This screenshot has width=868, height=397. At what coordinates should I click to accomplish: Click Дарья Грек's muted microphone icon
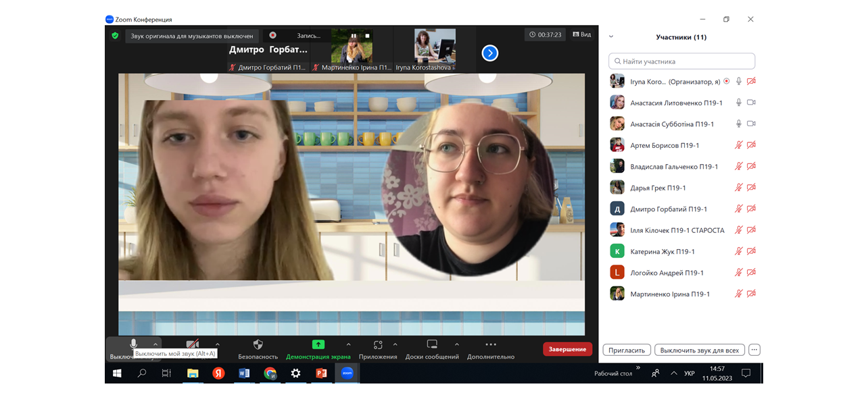[739, 188]
